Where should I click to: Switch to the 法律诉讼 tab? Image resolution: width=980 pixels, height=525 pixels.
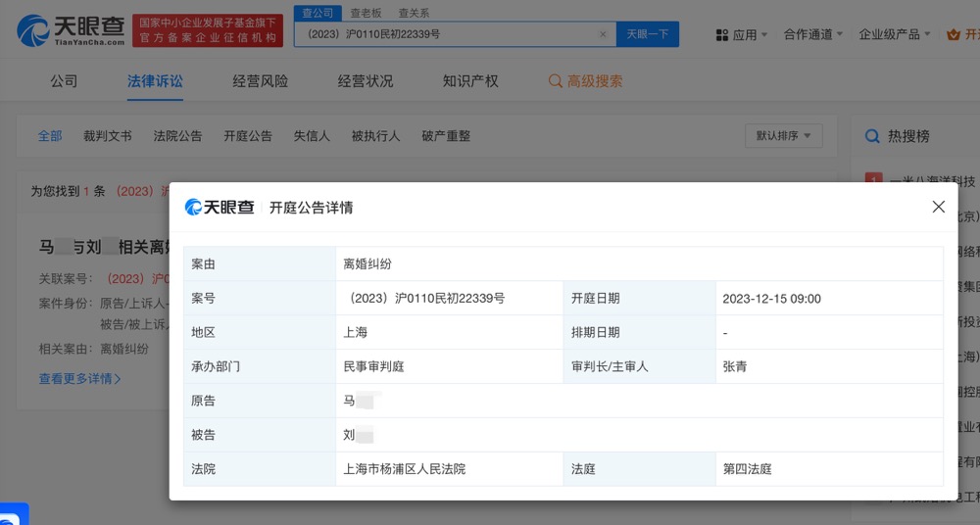(155, 81)
